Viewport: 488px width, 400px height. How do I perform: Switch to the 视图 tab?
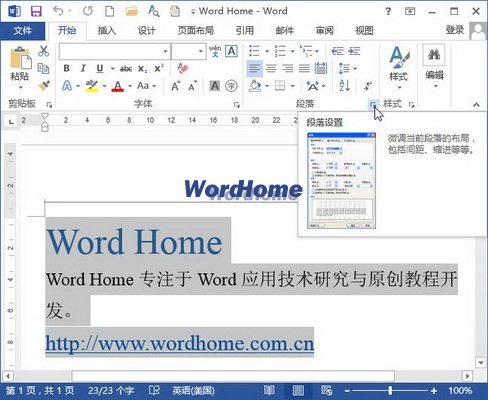point(364,31)
